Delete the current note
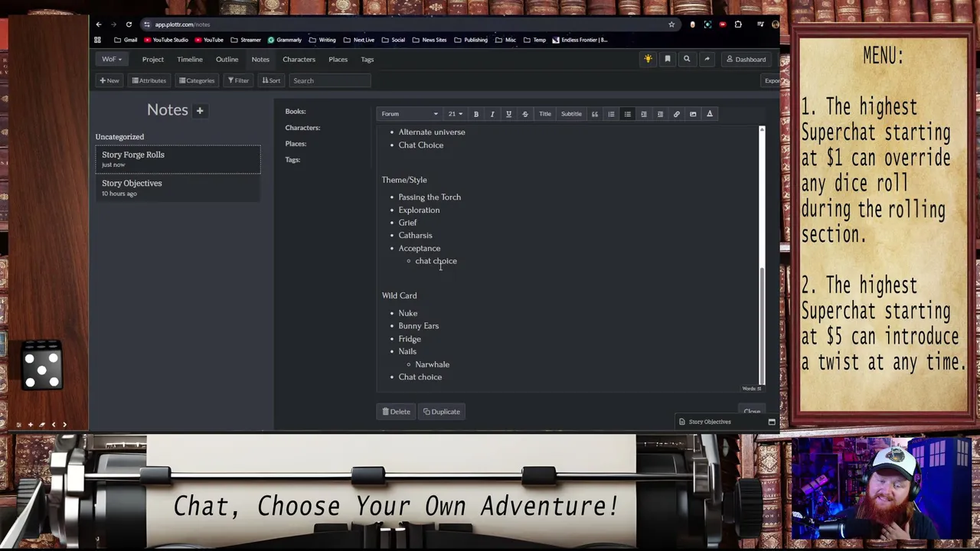 (397, 412)
